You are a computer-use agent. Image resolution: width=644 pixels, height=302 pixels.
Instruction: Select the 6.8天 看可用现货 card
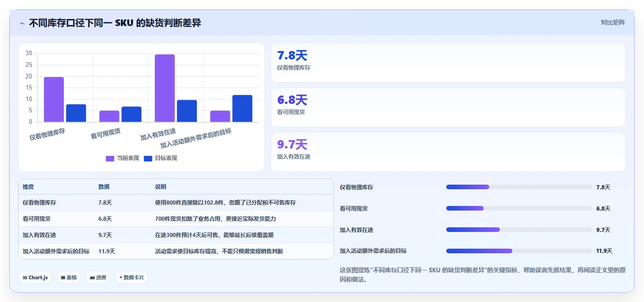[448, 107]
